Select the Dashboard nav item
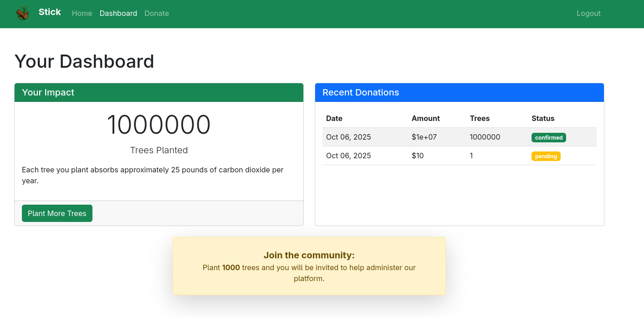 (x=118, y=14)
